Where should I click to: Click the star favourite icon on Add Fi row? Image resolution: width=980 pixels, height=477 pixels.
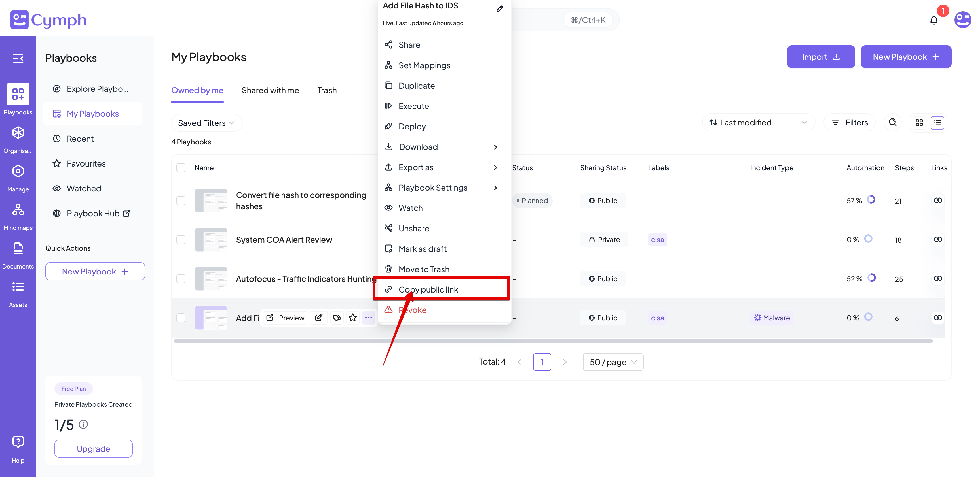click(353, 318)
